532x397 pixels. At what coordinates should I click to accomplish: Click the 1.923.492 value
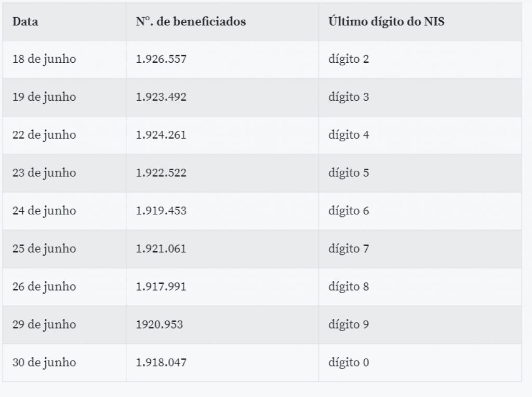(161, 97)
